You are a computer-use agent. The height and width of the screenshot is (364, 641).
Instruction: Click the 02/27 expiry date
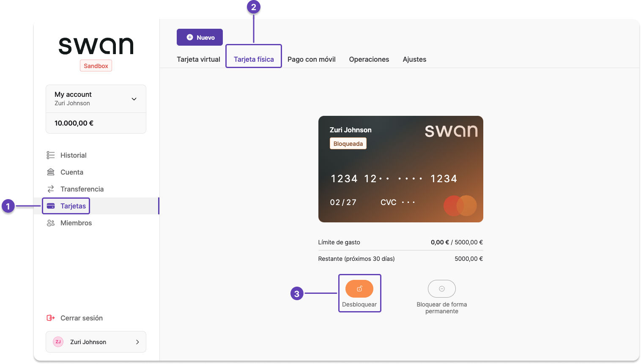coord(343,202)
